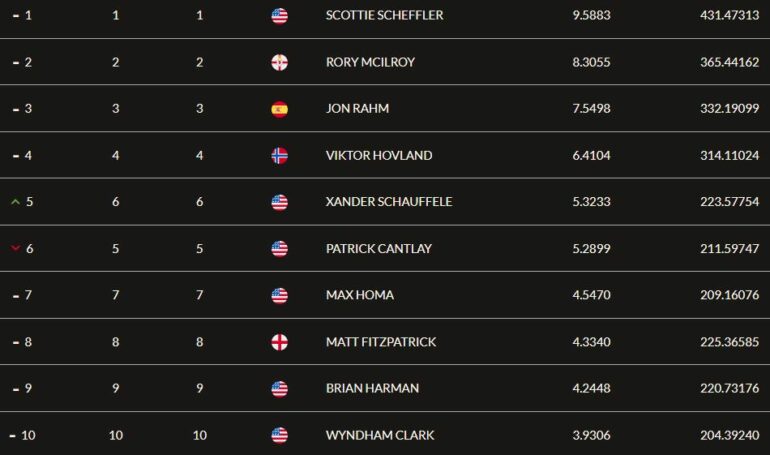Click the Spain flag beside Jon Rahm
This screenshot has width=770, height=455.
click(x=279, y=109)
